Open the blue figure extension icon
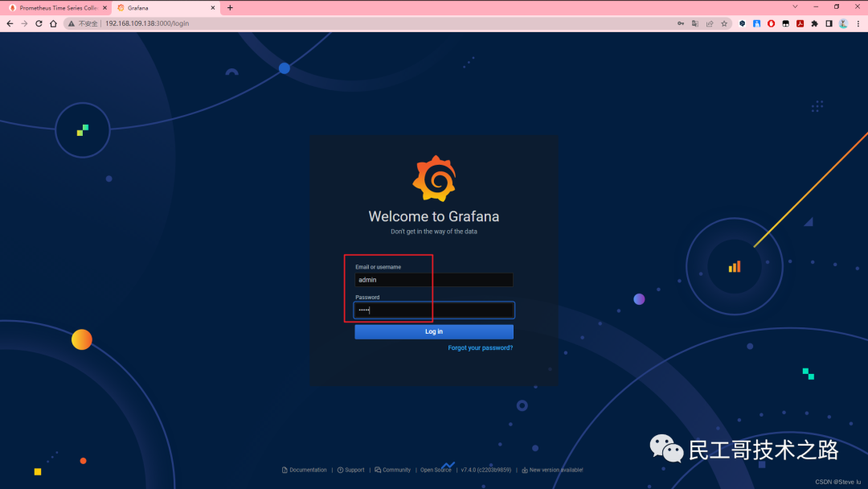 [757, 23]
